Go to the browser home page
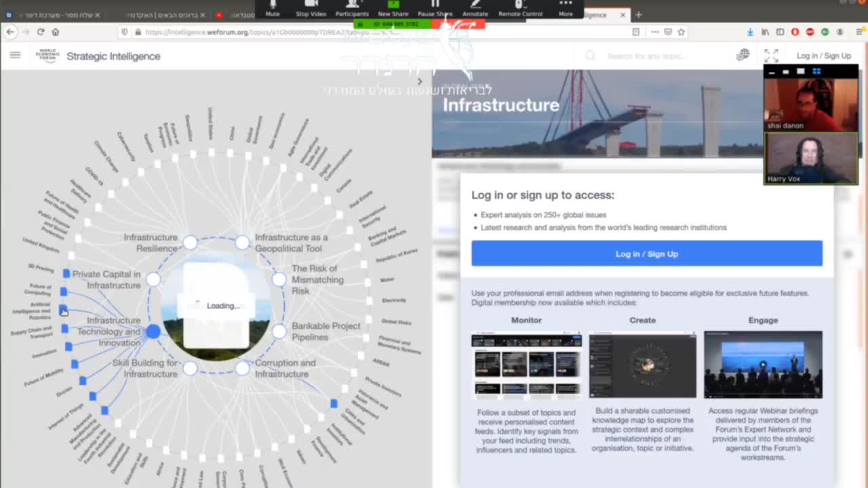 (56, 32)
